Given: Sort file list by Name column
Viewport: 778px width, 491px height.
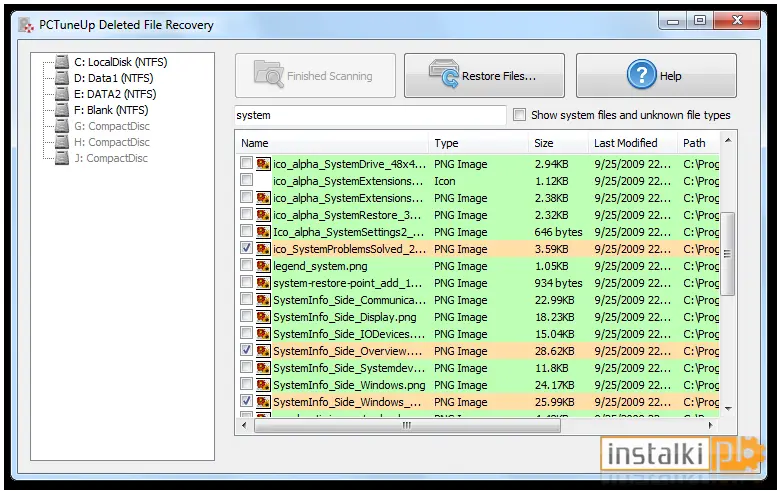Looking at the screenshot, I should point(331,143).
